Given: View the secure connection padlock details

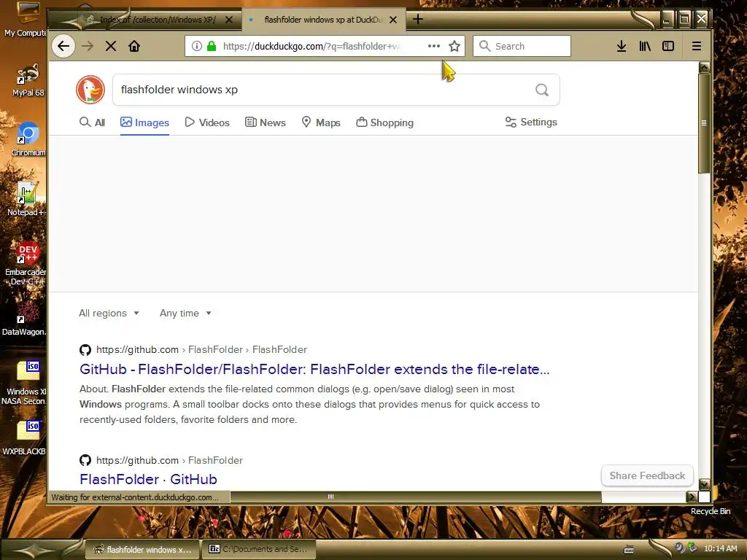Looking at the screenshot, I should (x=212, y=46).
